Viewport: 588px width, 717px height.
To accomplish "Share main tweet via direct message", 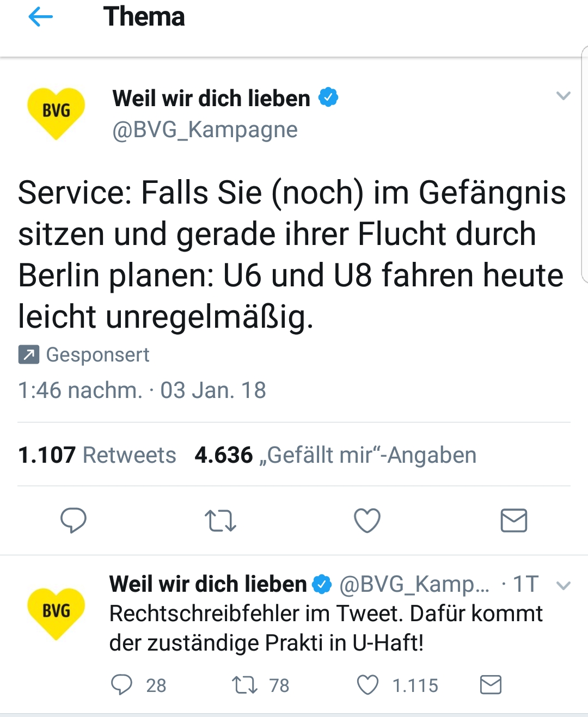I will point(513,520).
